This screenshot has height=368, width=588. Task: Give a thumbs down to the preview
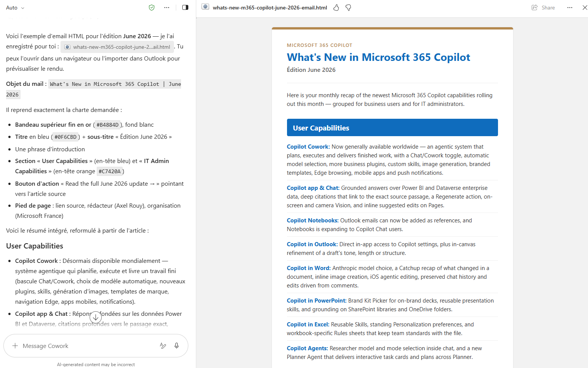click(x=348, y=8)
